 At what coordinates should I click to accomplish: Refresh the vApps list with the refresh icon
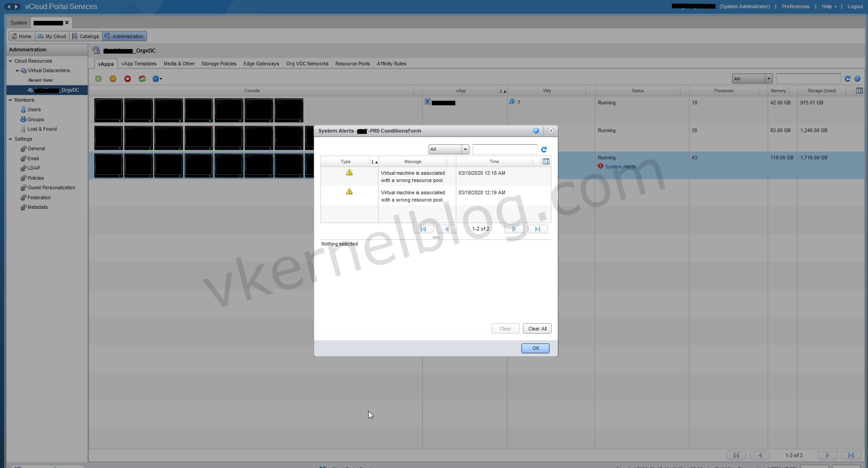847,78
